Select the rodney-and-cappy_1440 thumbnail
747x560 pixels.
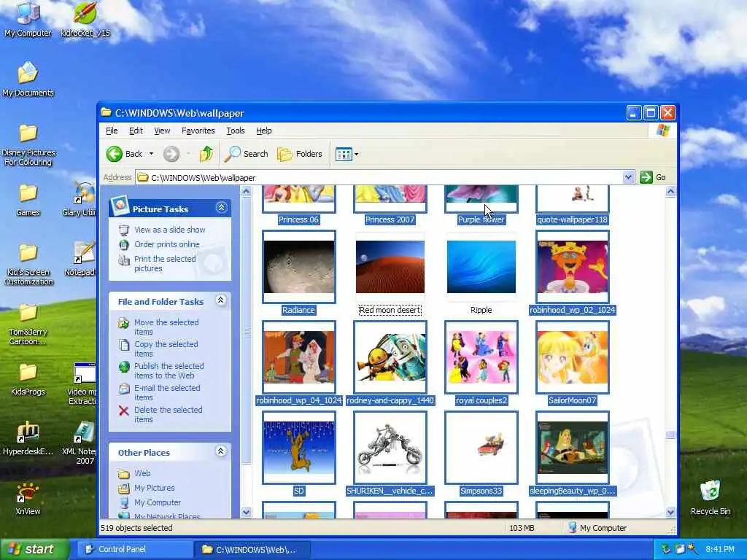390,357
